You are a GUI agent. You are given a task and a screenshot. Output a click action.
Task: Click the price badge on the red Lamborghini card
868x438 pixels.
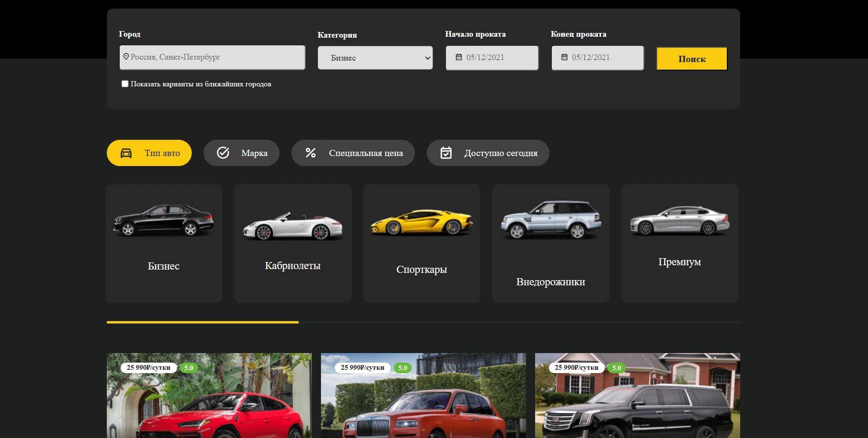pos(149,368)
